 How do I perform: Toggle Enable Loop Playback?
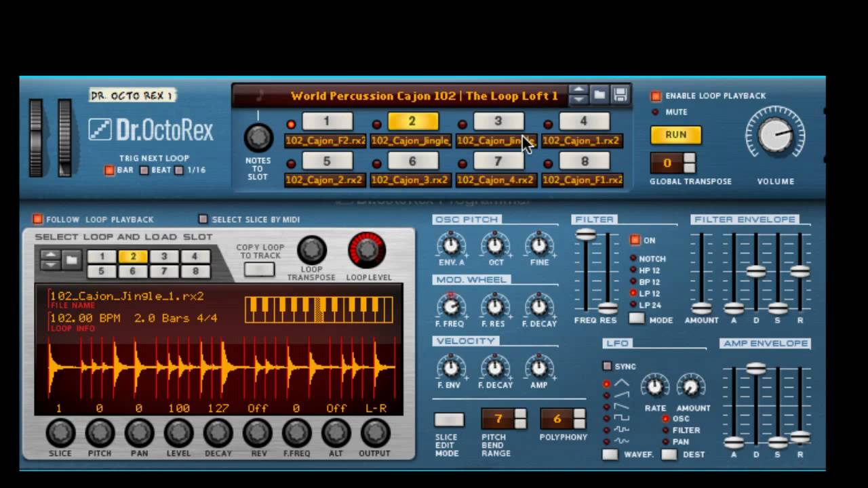656,96
